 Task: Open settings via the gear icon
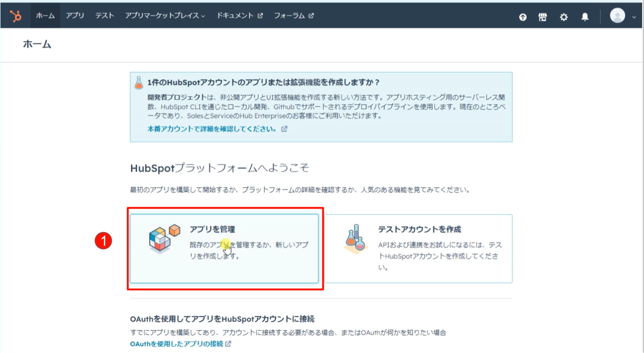pyautogui.click(x=564, y=17)
